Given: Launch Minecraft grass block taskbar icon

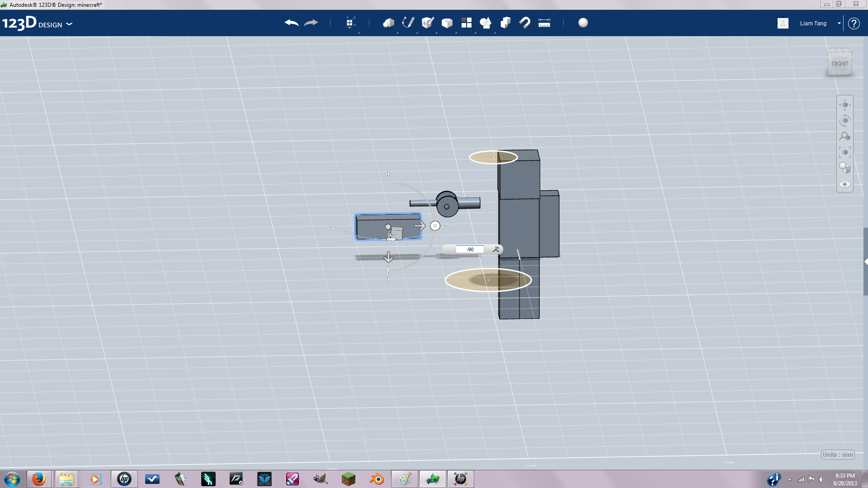Looking at the screenshot, I should [349, 479].
